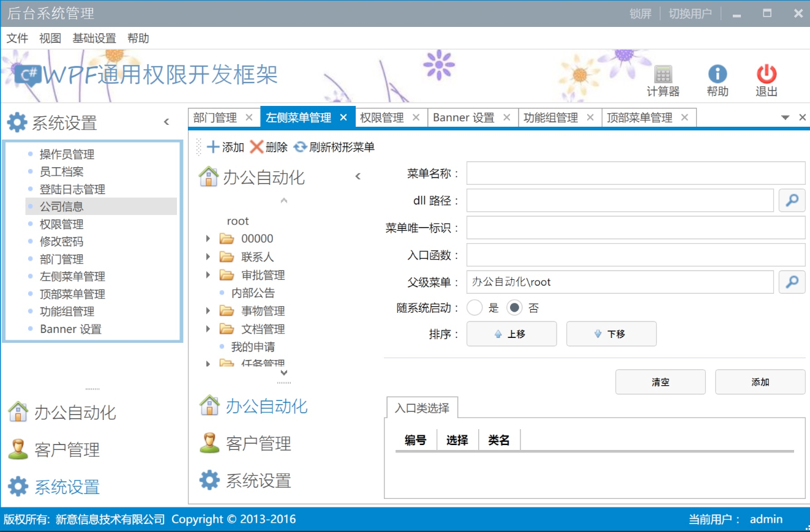The height and width of the screenshot is (532, 810).
Task: Open the 文件 menu
Action: [x=17, y=38]
